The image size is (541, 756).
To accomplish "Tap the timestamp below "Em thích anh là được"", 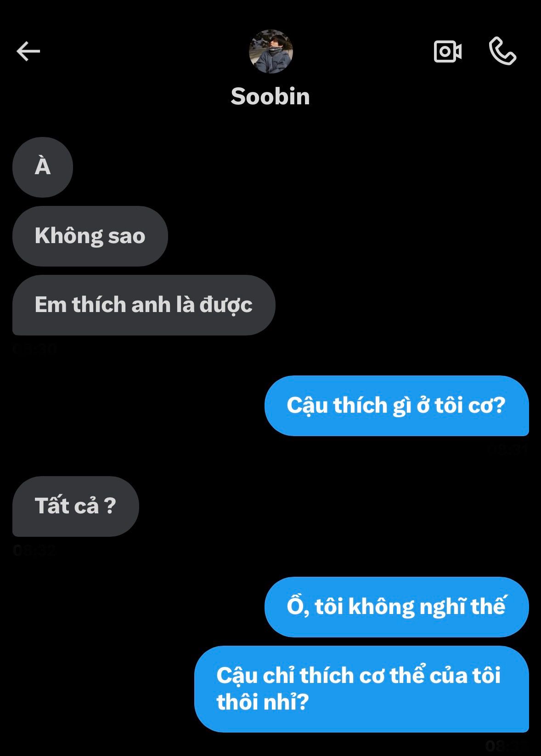I will coord(34,349).
